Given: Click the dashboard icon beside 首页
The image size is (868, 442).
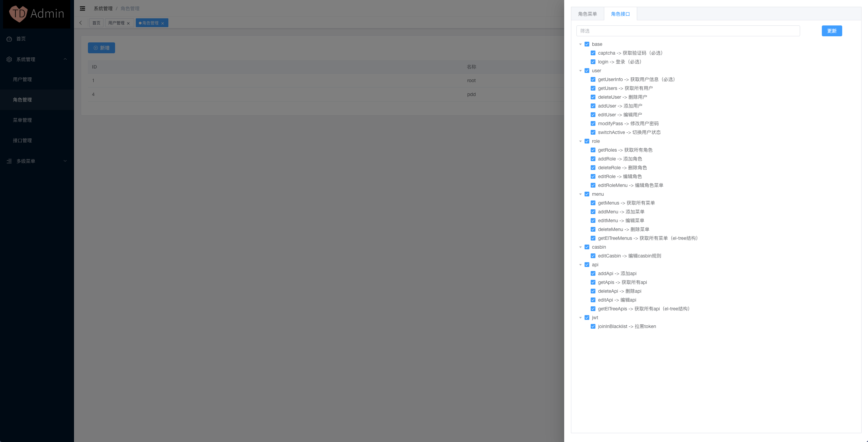Looking at the screenshot, I should [9, 39].
